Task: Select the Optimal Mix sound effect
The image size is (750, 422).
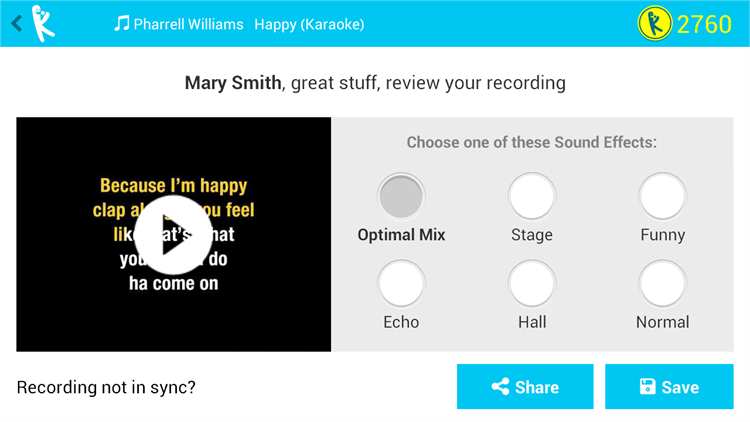Action: point(401,197)
